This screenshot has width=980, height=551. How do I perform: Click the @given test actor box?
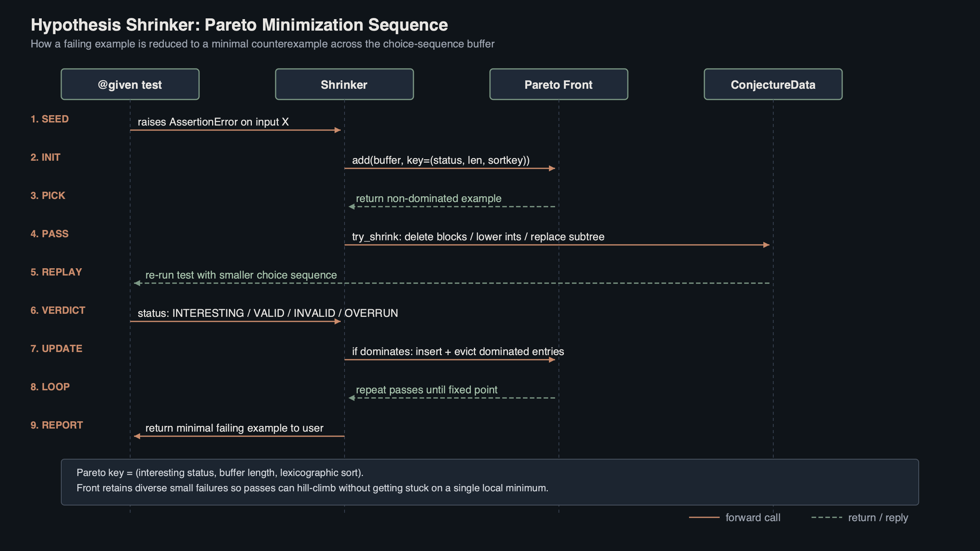pos(130,84)
